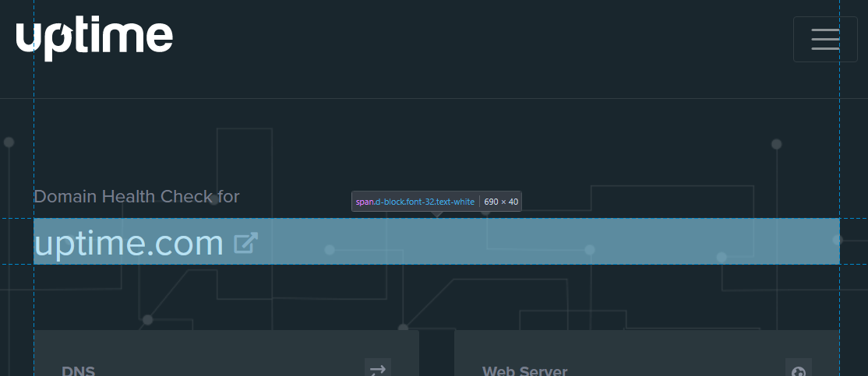Click the globe icon on the Web Server card
This screenshot has width=868, height=376.
pos(798,369)
